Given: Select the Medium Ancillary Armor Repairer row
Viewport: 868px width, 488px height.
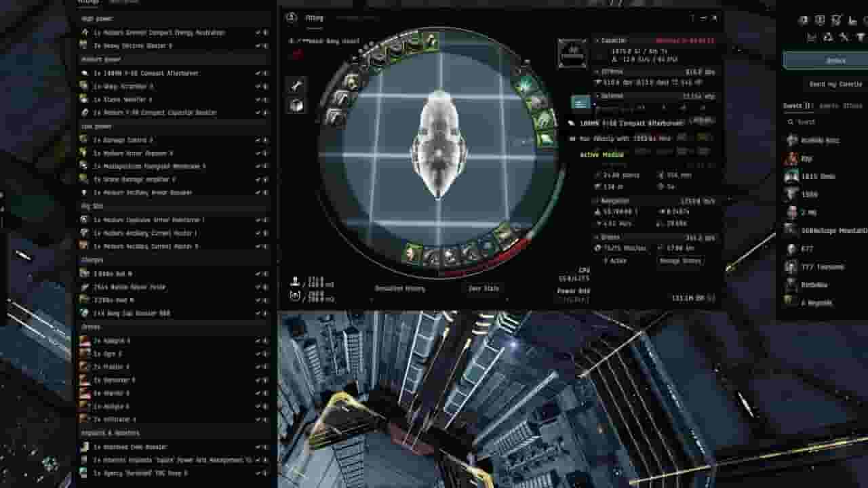Looking at the screenshot, I should pyautogui.click(x=174, y=193).
